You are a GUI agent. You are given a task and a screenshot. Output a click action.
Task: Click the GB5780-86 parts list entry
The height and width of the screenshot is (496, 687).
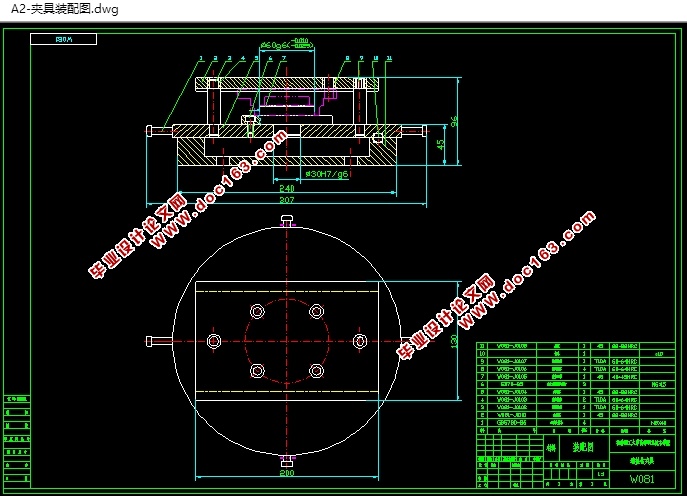(x=511, y=423)
